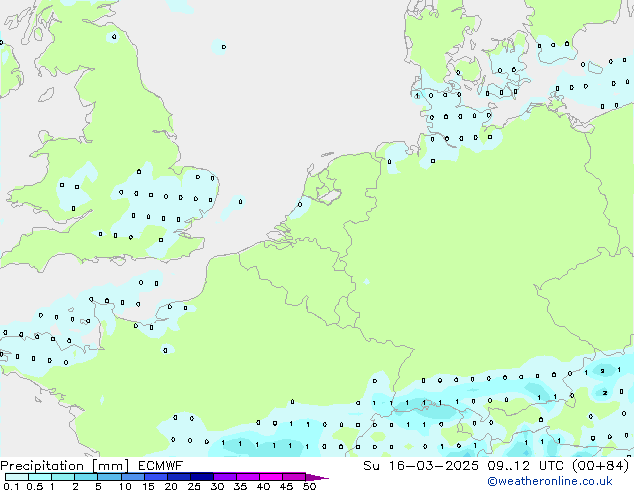Pick the 10–15 mm blue legend box
Screen dimensions: 634x490
(133, 477)
